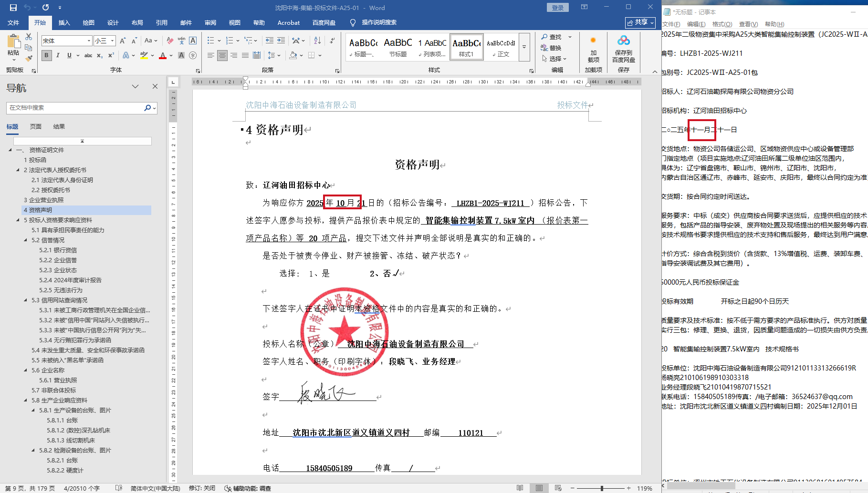Toggle Underline formatting
This screenshot has width=868, height=493.
click(x=69, y=55)
